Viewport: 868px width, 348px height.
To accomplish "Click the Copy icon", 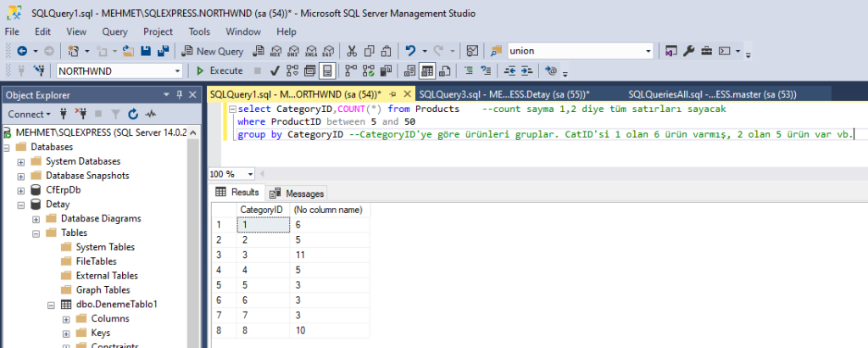I will pos(370,51).
